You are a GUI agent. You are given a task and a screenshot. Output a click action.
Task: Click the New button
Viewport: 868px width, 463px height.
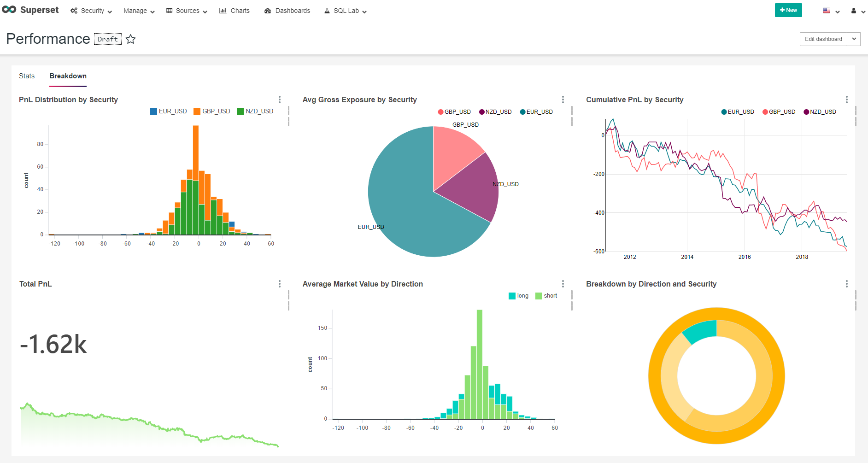tap(788, 10)
